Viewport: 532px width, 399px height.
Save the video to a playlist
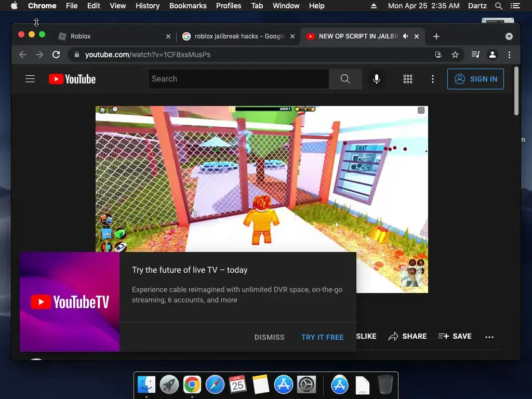455,336
